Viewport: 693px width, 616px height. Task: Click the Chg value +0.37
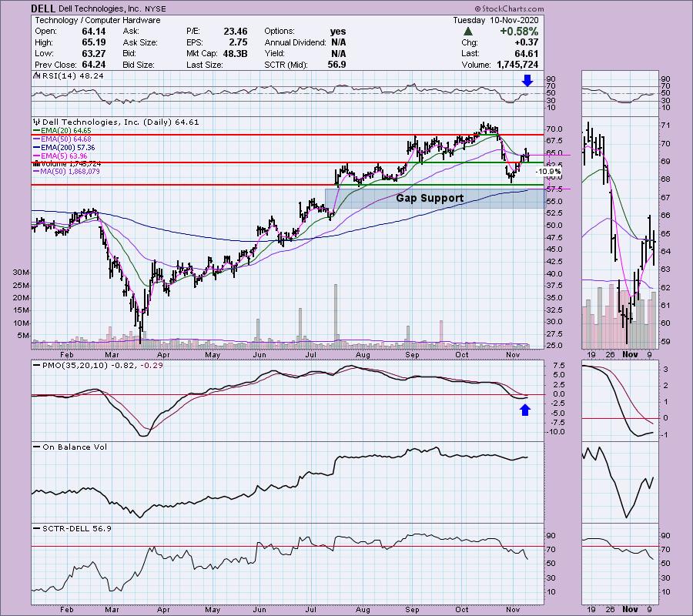[x=527, y=42]
